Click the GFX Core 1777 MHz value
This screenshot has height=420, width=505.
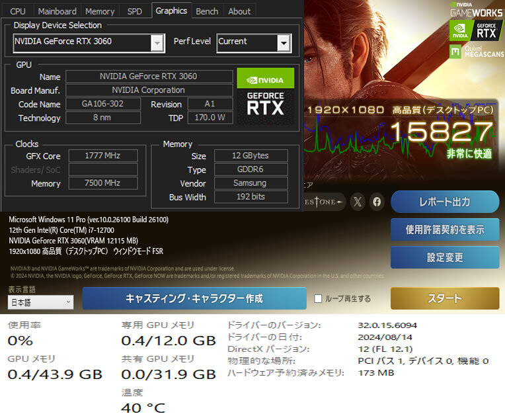tap(103, 155)
